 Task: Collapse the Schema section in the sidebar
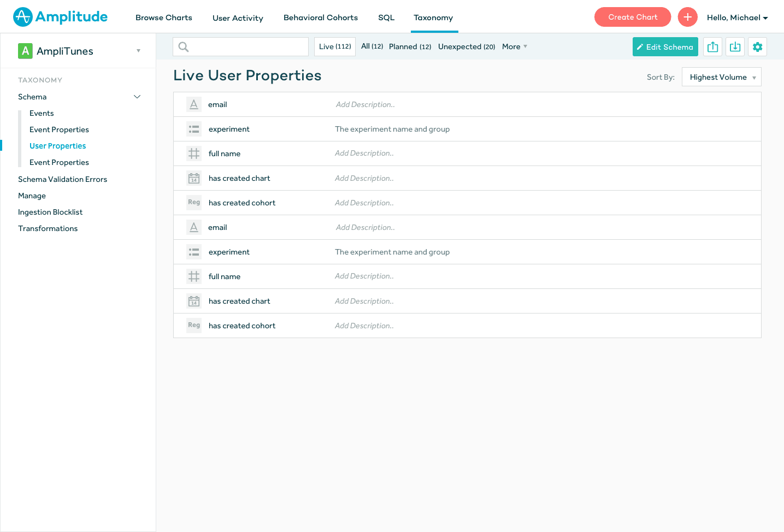coord(137,97)
